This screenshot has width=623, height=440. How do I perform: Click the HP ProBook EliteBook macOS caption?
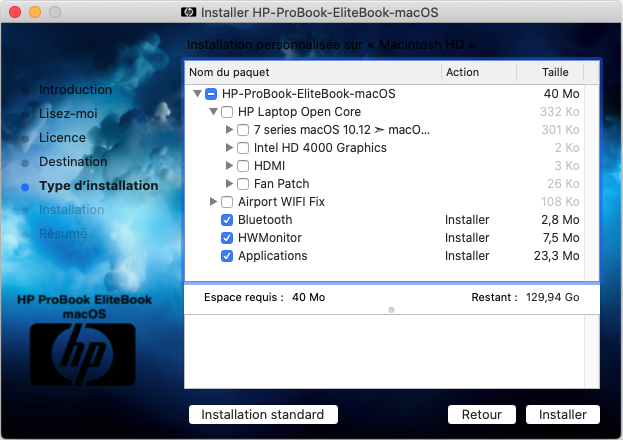tap(85, 306)
